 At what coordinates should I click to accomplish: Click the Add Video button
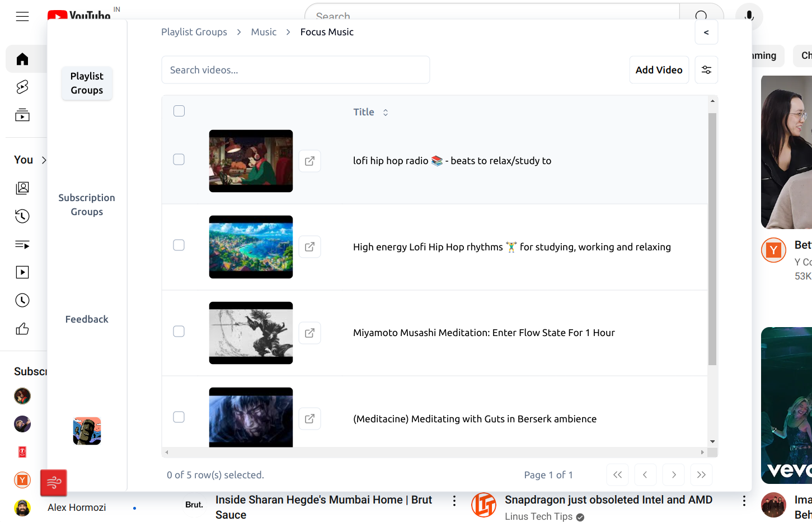pyautogui.click(x=659, y=70)
